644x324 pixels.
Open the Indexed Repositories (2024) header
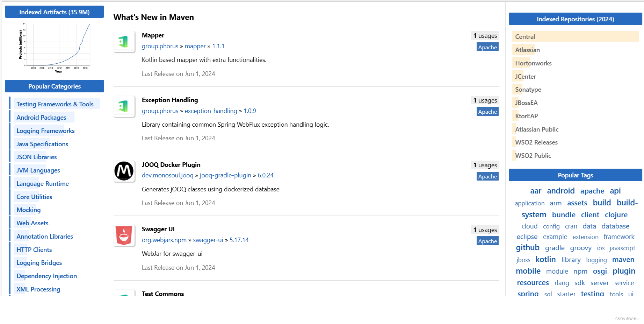click(576, 19)
